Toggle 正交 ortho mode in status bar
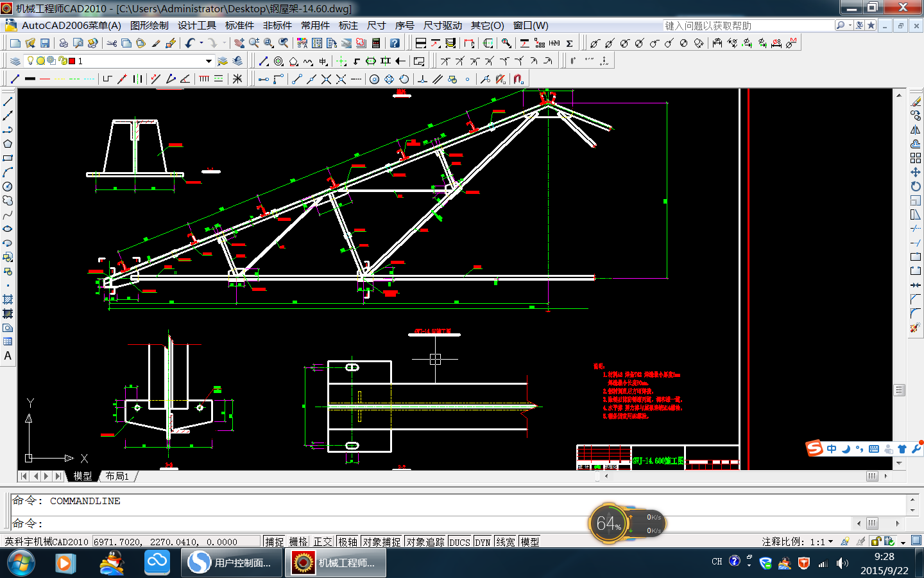This screenshot has width=924, height=578. 323,542
